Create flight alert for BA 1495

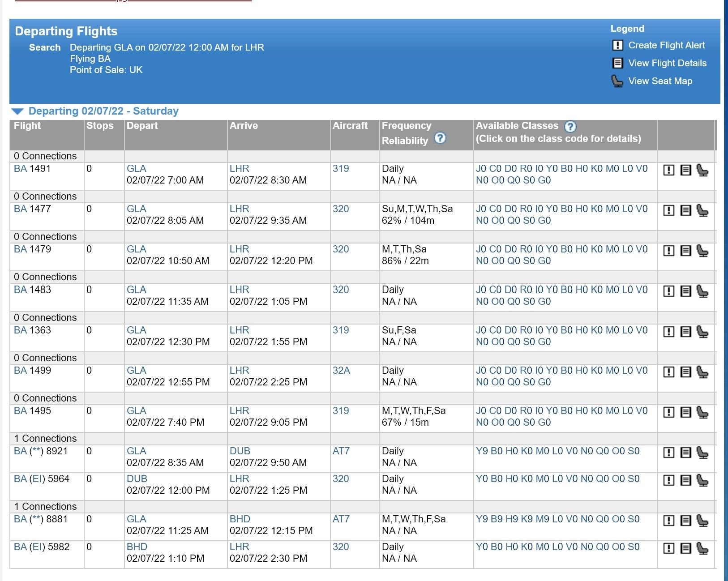tap(668, 412)
